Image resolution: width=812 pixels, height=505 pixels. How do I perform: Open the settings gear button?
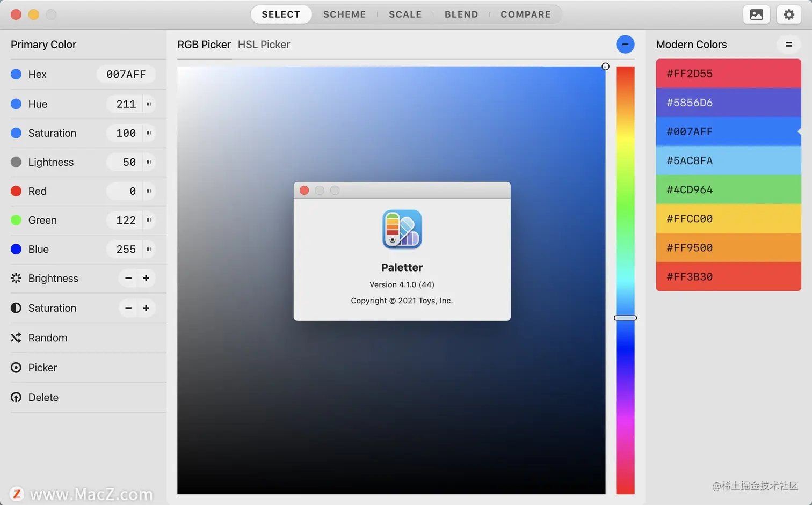pos(789,14)
